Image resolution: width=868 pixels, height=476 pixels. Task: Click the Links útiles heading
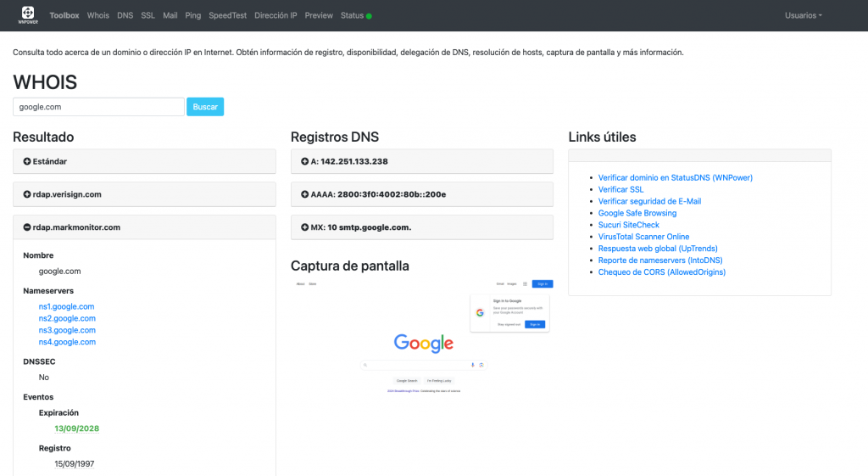click(x=603, y=137)
